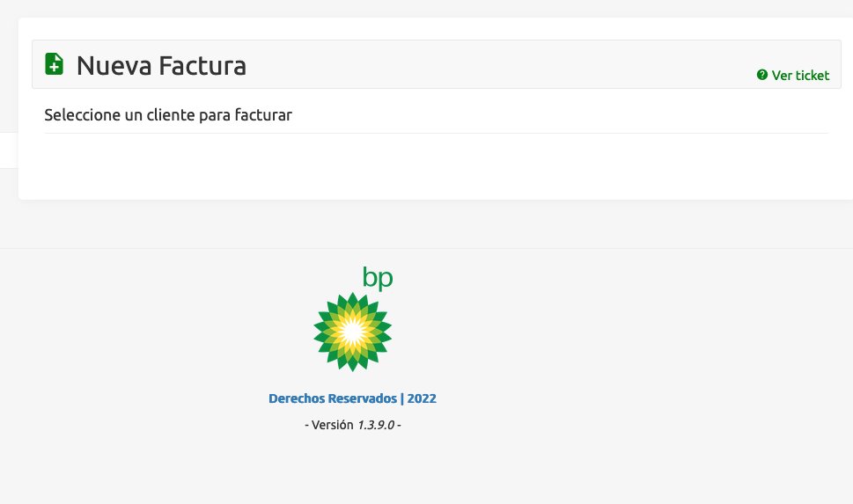Open the Derechos Reservados | 2022 link
The image size is (853, 504).
(x=352, y=398)
